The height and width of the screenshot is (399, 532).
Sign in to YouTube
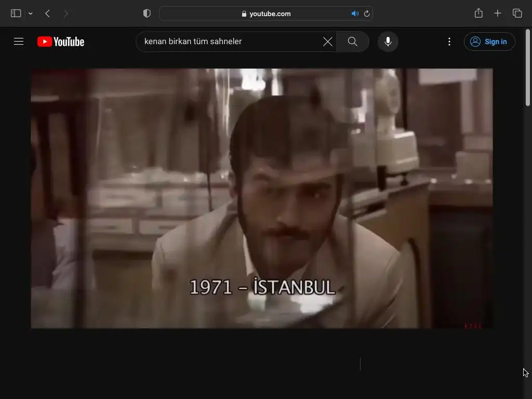pos(489,42)
